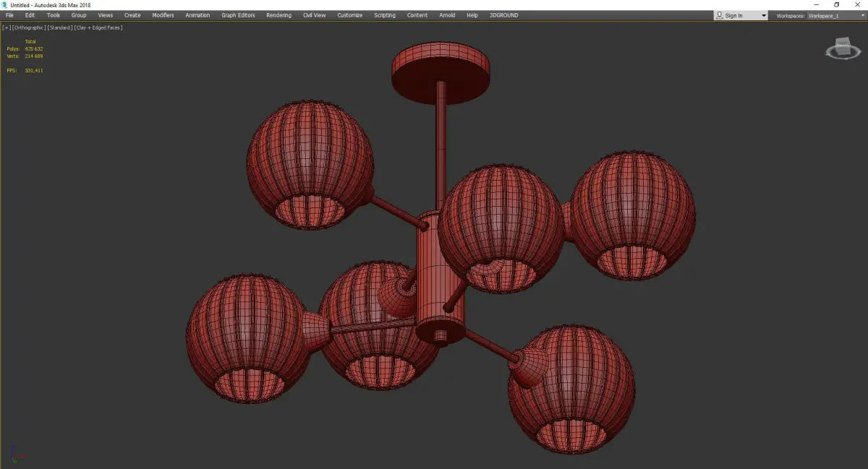Open the Modifiers menu
This screenshot has width=868, height=469.
pyautogui.click(x=163, y=15)
